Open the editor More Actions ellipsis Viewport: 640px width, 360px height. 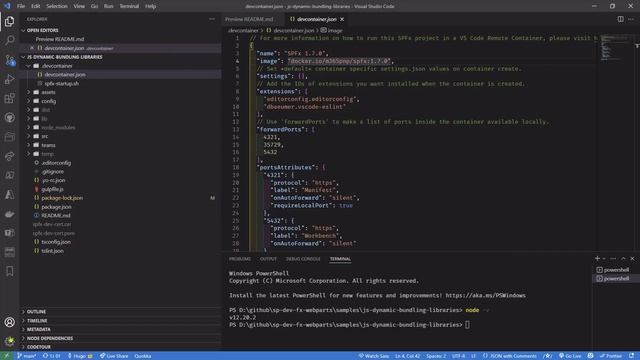point(631,19)
